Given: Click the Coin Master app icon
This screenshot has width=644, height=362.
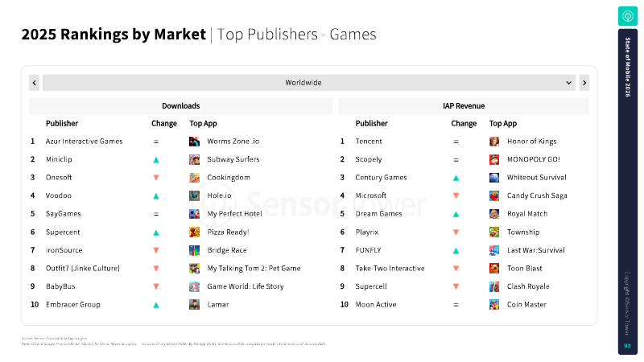Looking at the screenshot, I should [x=494, y=305].
